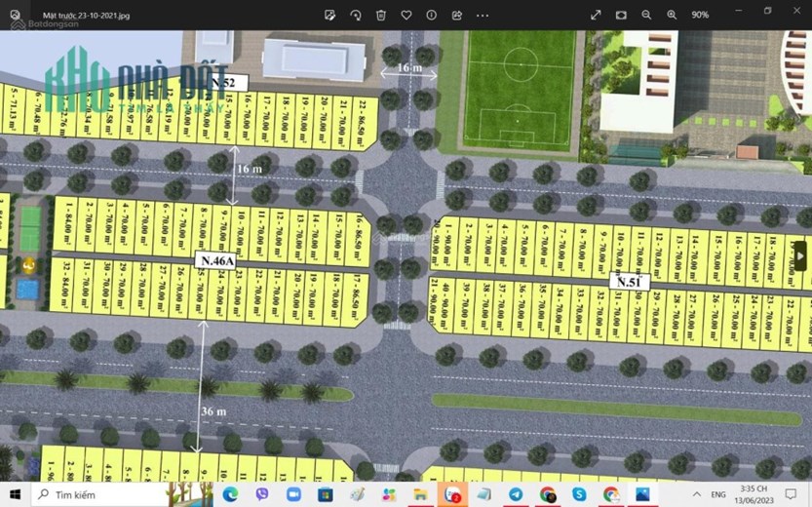Open the colorful pinwheel app on taskbar
This screenshot has width=812, height=507.
pos(388,494)
